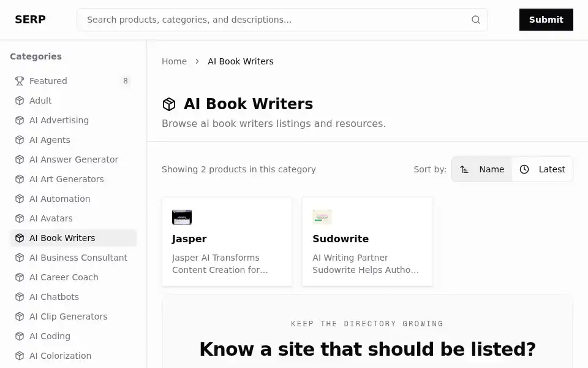
Task: Click the AI Avatars cube icon
Action: click(20, 218)
